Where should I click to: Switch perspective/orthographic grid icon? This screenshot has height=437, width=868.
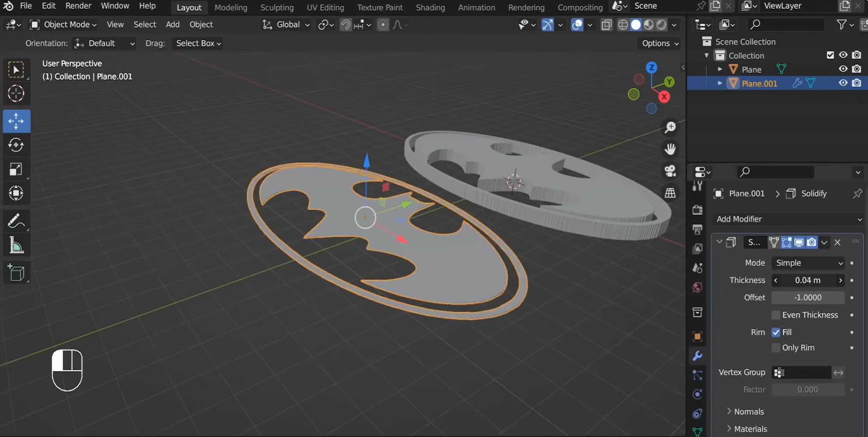click(670, 193)
